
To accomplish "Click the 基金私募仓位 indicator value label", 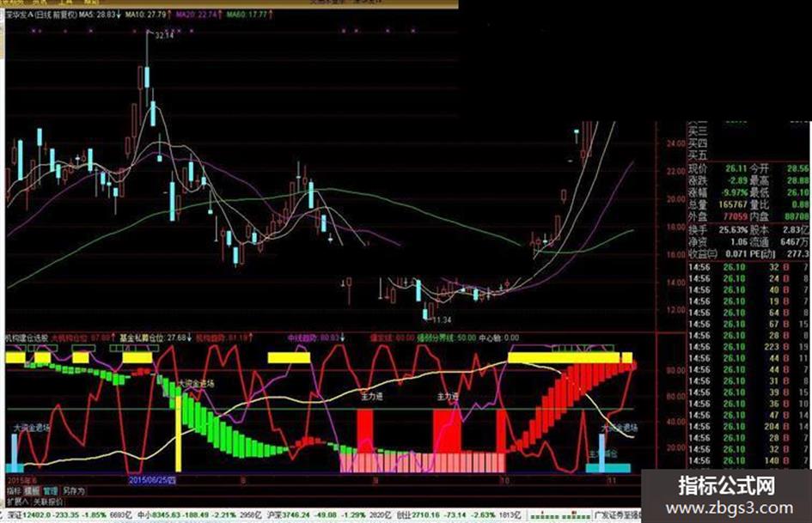I will pos(156,338).
